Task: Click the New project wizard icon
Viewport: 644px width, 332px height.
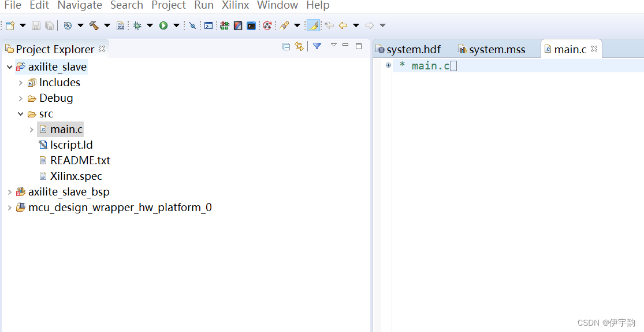Action: (10, 25)
